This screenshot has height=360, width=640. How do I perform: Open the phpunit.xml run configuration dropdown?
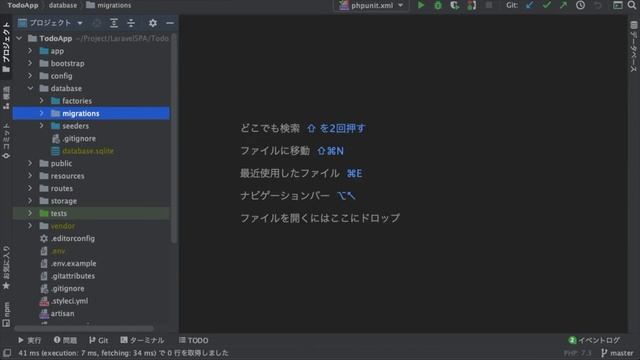pos(371,5)
